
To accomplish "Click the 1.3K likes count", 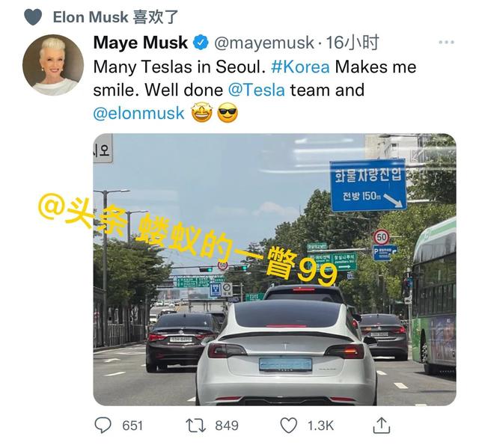I will tap(320, 426).
